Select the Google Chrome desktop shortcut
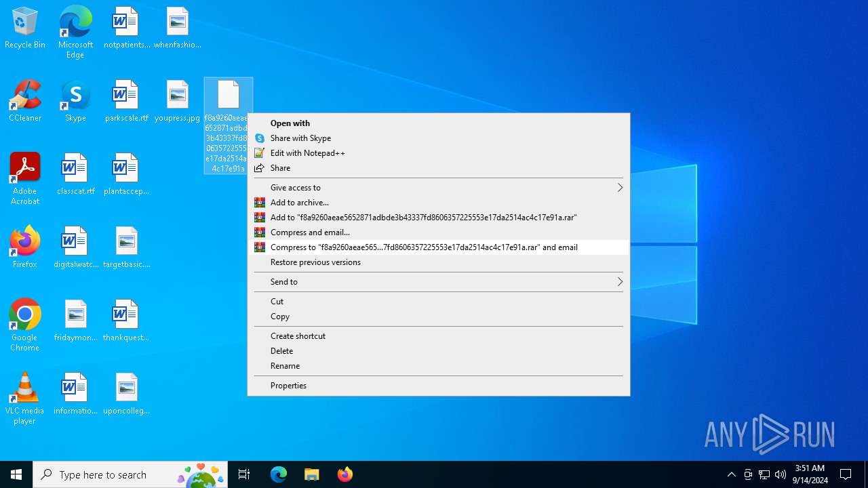868x488 pixels. [25, 325]
